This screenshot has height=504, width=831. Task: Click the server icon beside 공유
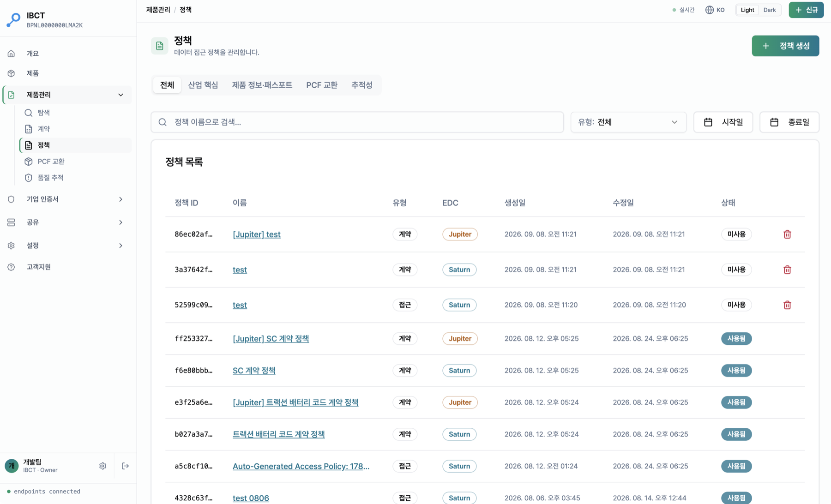point(11,222)
